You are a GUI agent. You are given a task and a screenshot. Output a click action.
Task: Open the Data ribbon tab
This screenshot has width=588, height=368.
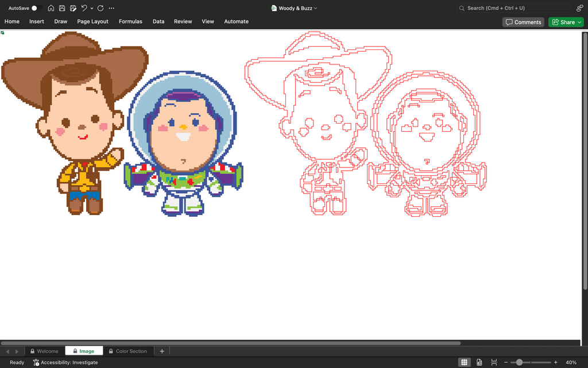[x=158, y=21]
